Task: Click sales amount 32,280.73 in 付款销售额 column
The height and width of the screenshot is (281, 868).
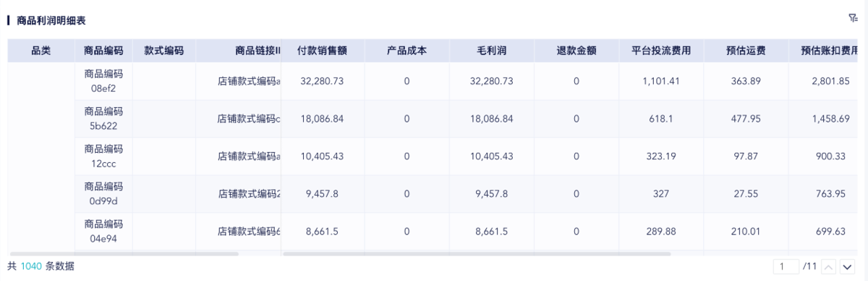Action: pyautogui.click(x=322, y=81)
